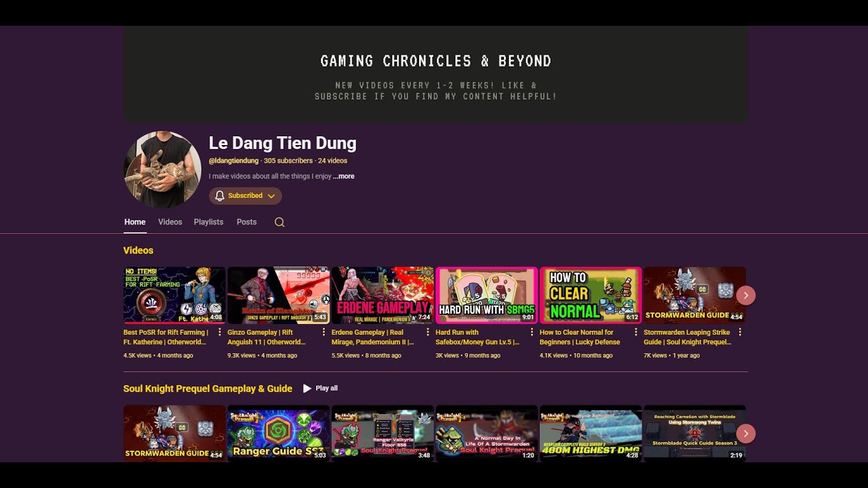Open more options for Best PoSR video
The height and width of the screenshot is (488, 868).
[x=220, y=332]
